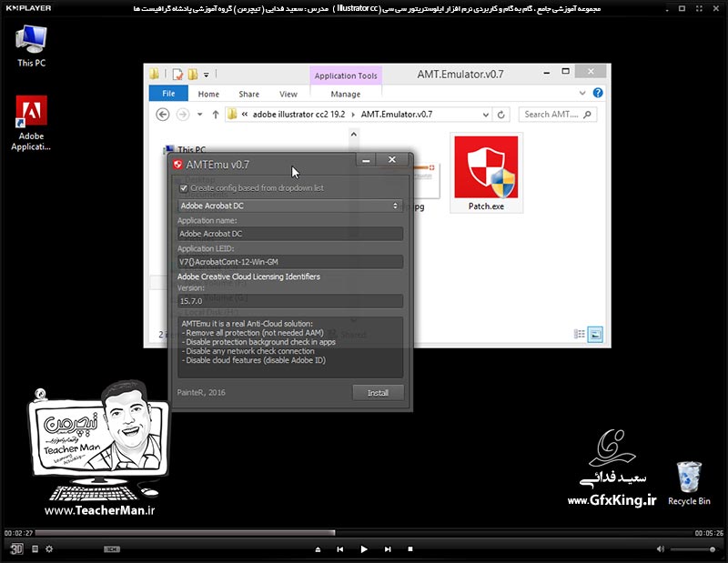Switch to Large icons view icon
Viewport: 728px width, 563px height.
[595, 334]
